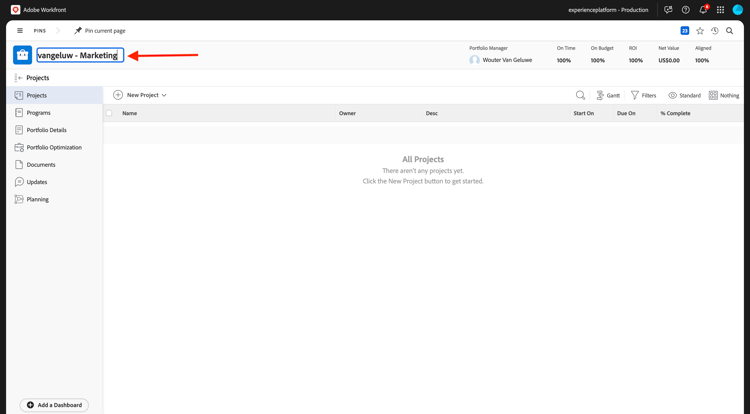Open the blue calendar icon in the top bar

[x=684, y=31]
